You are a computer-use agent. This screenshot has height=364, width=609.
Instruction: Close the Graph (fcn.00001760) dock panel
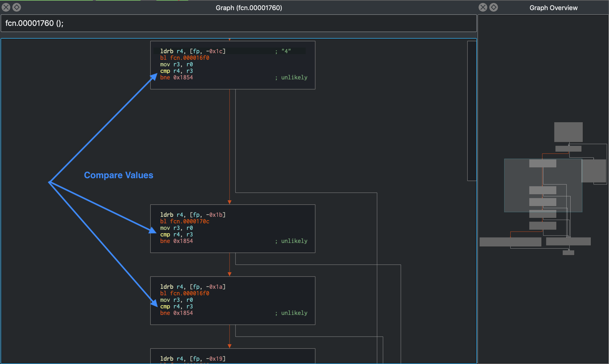click(x=6, y=7)
